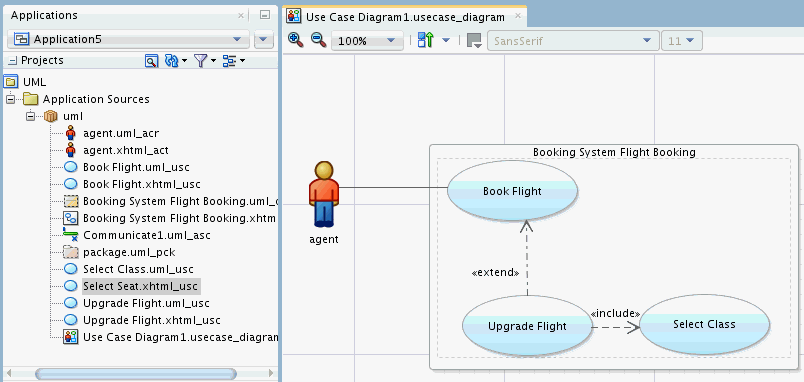Screen dimensions: 804x382
Task: Click the Application Sources folder label
Action: [96, 99]
